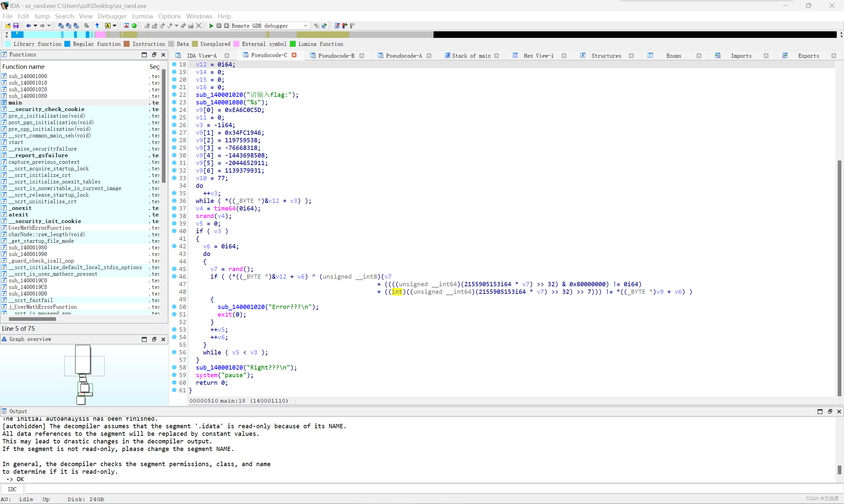Open the Jump menu

point(41,16)
